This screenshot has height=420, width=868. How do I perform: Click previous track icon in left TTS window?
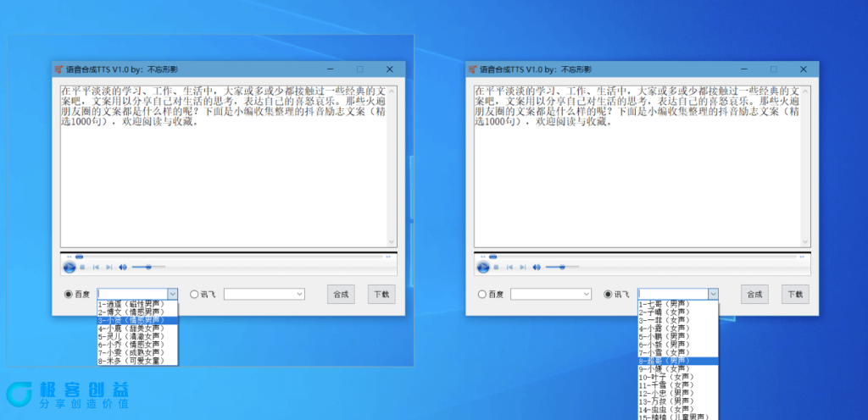pos(96,268)
